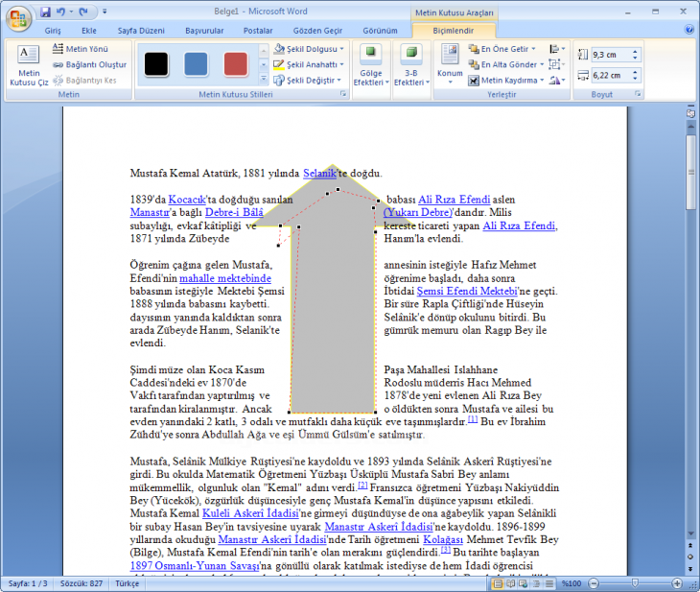Click the Sayfa: 1 / 3 status indicator
700x592 pixels.
[28, 583]
